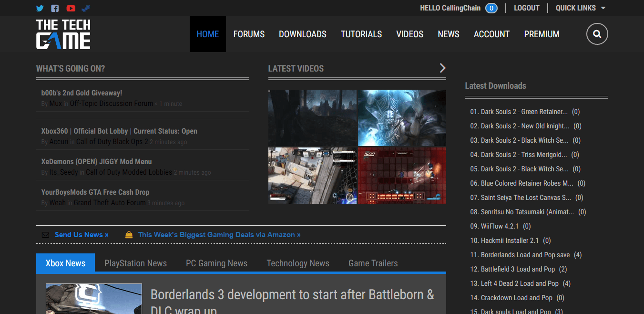Image resolution: width=644 pixels, height=314 pixels.
Task: Click the Send Us News link
Action: 82,235
